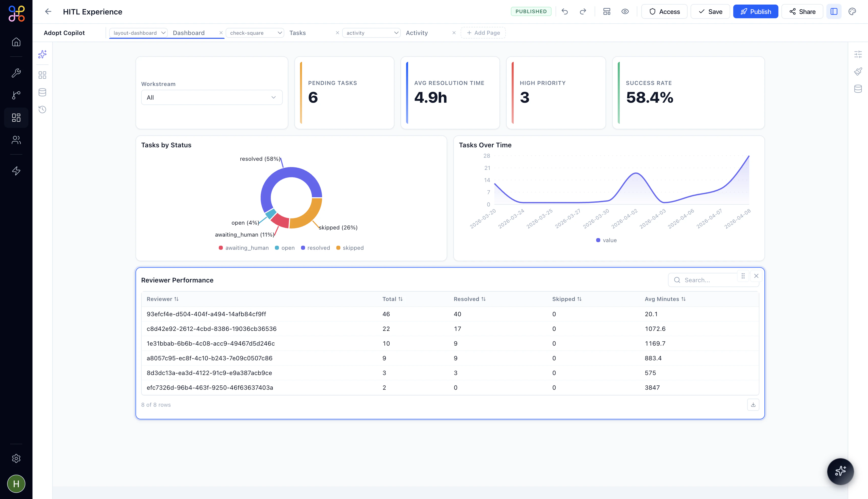This screenshot has height=499, width=868.
Task: Expand the check-square icon dropdown
Action: tap(255, 33)
